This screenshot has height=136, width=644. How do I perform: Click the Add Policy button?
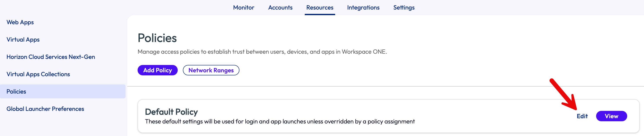coord(157,70)
